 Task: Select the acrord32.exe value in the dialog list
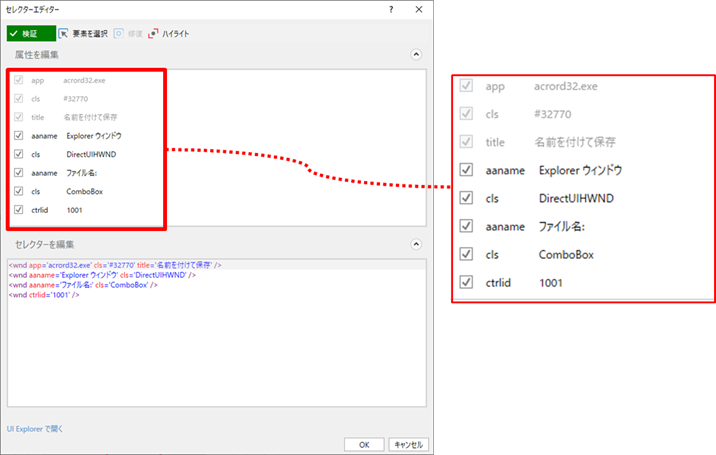(84, 80)
